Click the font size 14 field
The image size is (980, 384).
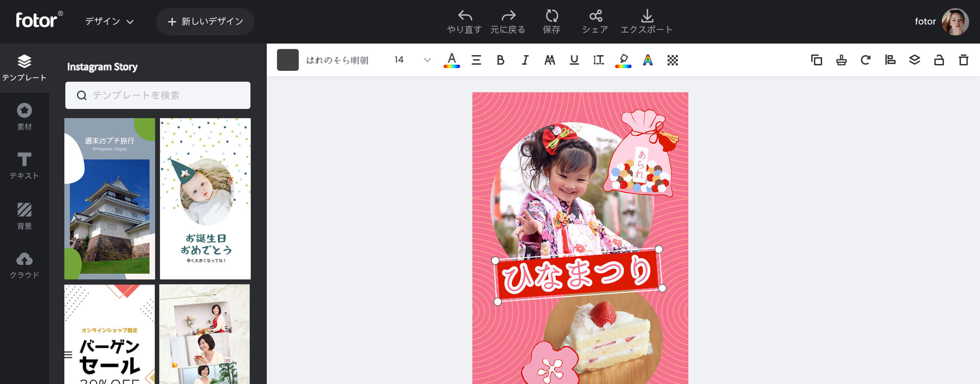click(x=399, y=60)
